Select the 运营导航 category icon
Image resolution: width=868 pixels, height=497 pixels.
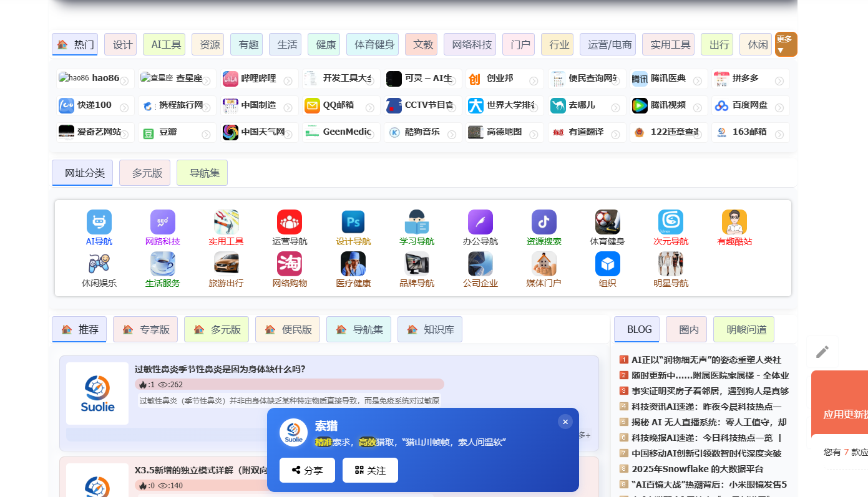(290, 222)
